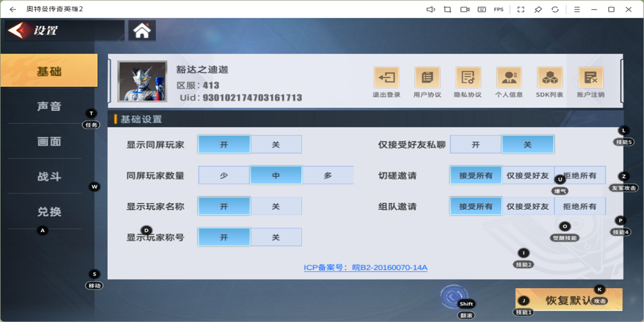
Task: Set 同屏玩家数量 to 多
Action: [328, 175]
